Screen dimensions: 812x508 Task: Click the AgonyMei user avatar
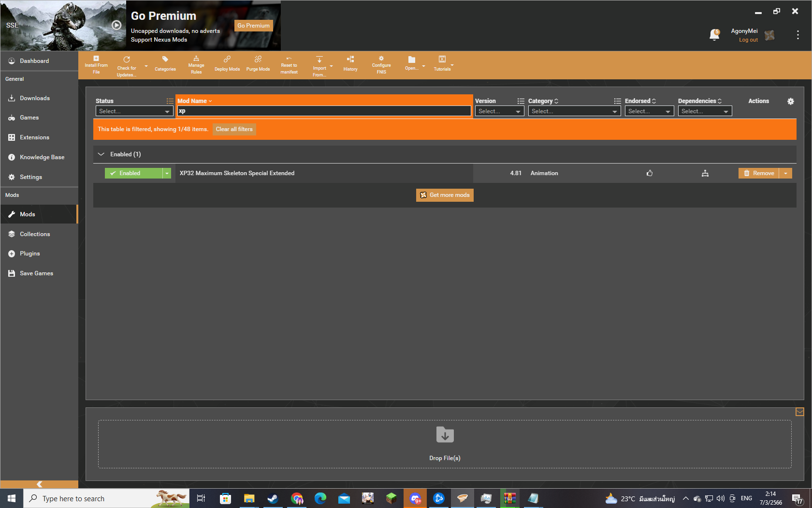(769, 35)
